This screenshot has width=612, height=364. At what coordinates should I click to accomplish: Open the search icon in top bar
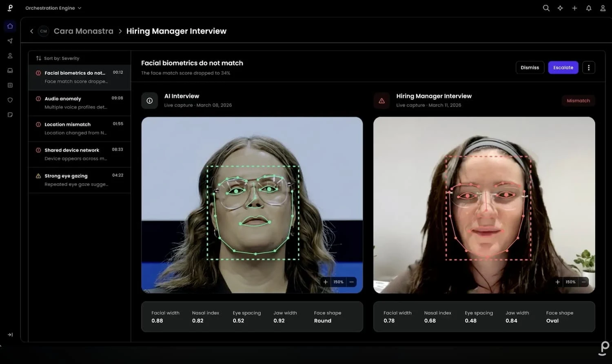(546, 8)
